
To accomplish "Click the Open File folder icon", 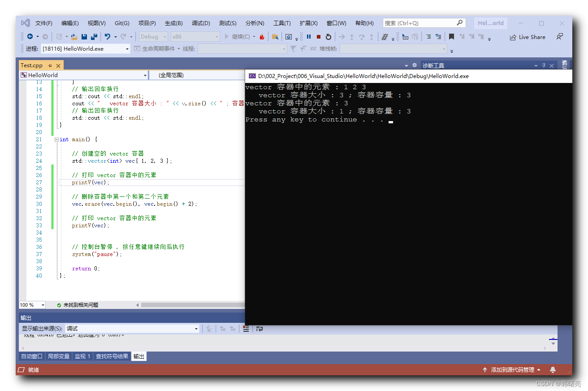I will (74, 37).
